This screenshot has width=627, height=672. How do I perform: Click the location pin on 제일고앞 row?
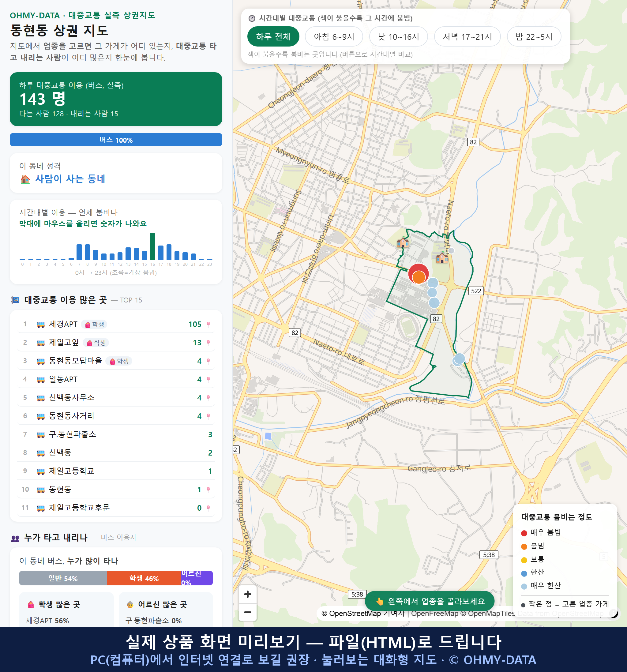pyautogui.click(x=208, y=343)
